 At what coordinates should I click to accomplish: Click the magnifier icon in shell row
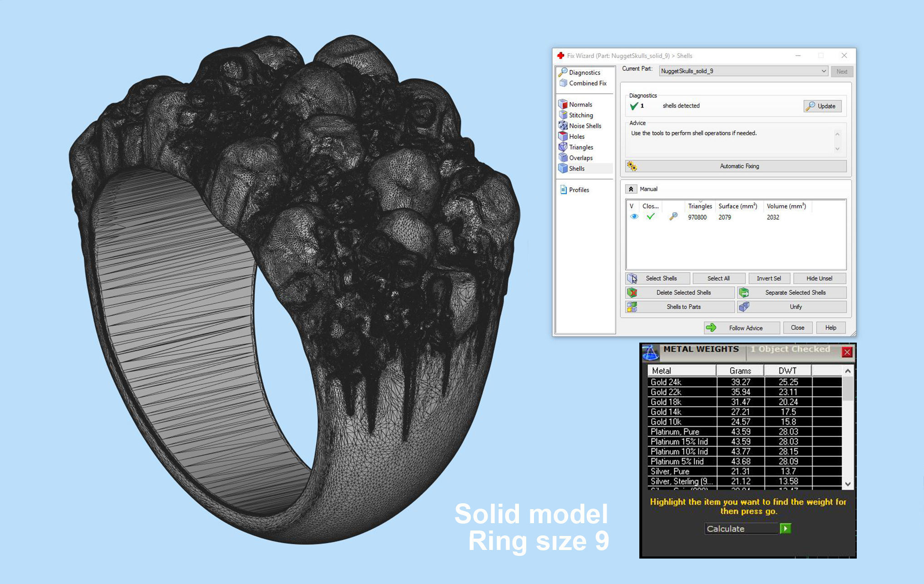(x=673, y=217)
